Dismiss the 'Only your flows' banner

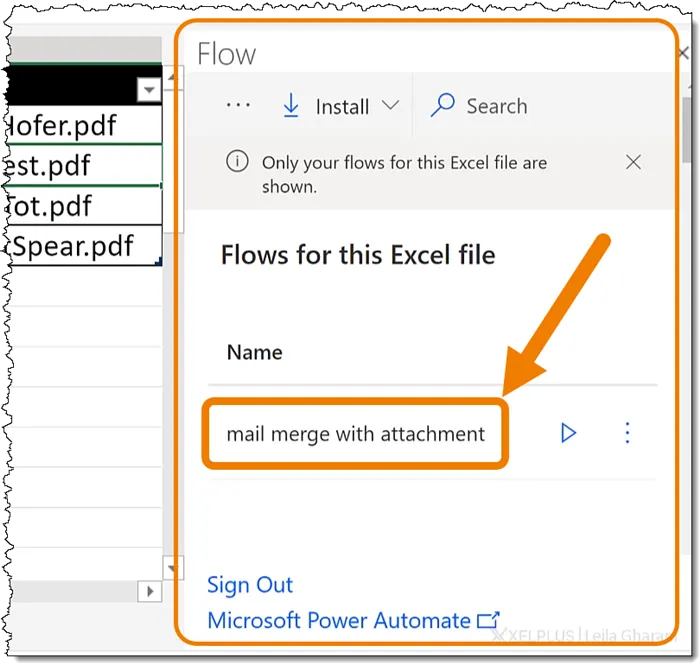click(633, 162)
